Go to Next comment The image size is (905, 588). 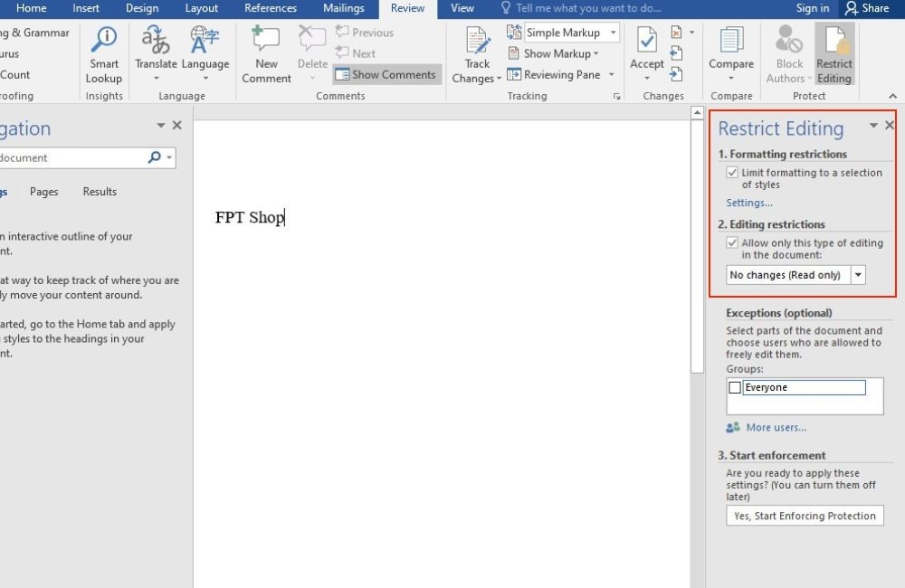coord(356,53)
